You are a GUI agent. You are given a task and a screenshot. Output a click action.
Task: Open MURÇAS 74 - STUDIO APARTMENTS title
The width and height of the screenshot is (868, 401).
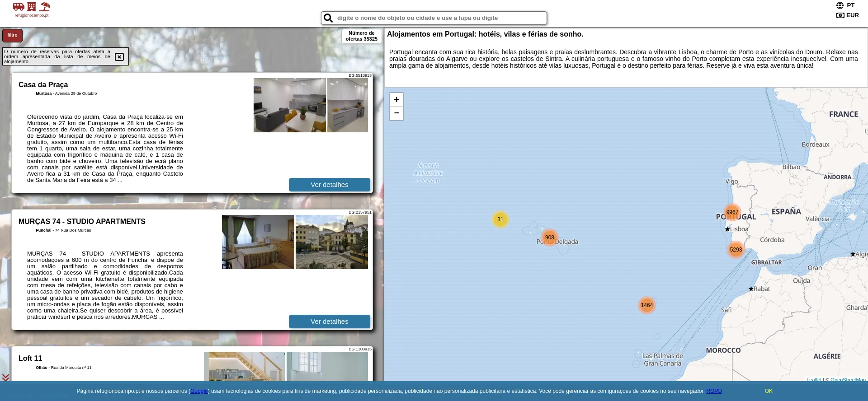tap(82, 222)
